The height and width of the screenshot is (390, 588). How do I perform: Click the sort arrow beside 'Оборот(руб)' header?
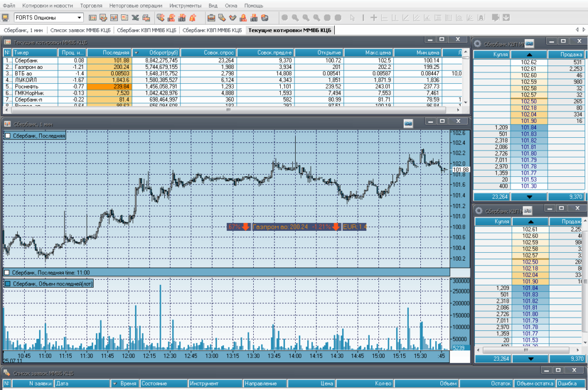[137, 52]
